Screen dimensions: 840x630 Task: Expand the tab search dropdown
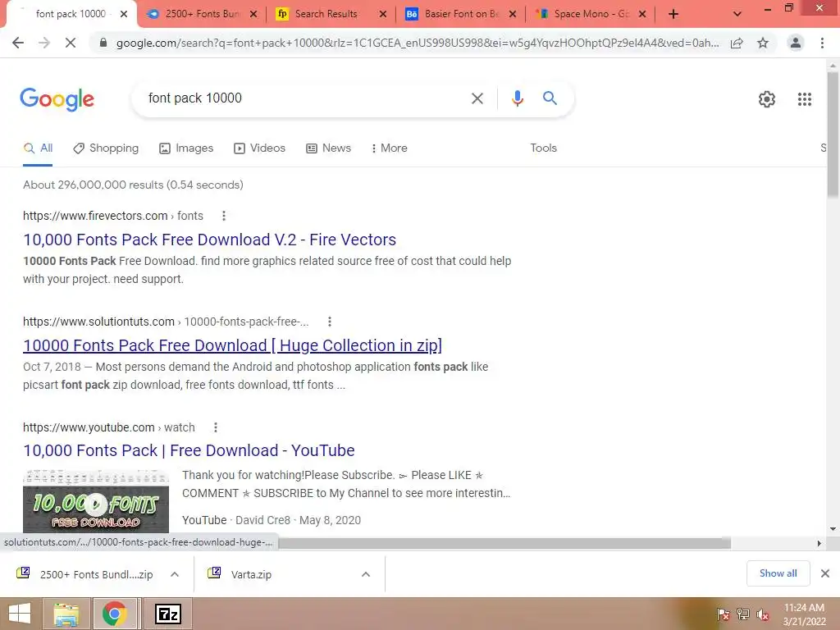[737, 14]
